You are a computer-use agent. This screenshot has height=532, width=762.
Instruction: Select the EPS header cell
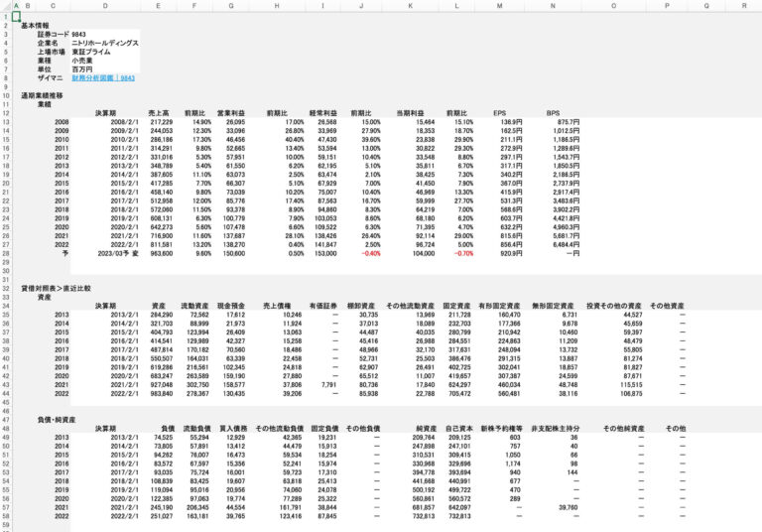pyautogui.click(x=499, y=113)
